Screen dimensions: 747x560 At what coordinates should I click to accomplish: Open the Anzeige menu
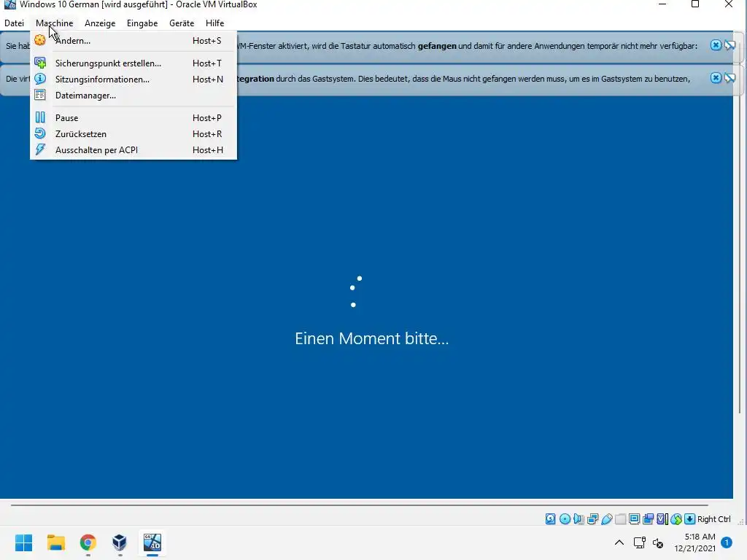click(x=100, y=23)
